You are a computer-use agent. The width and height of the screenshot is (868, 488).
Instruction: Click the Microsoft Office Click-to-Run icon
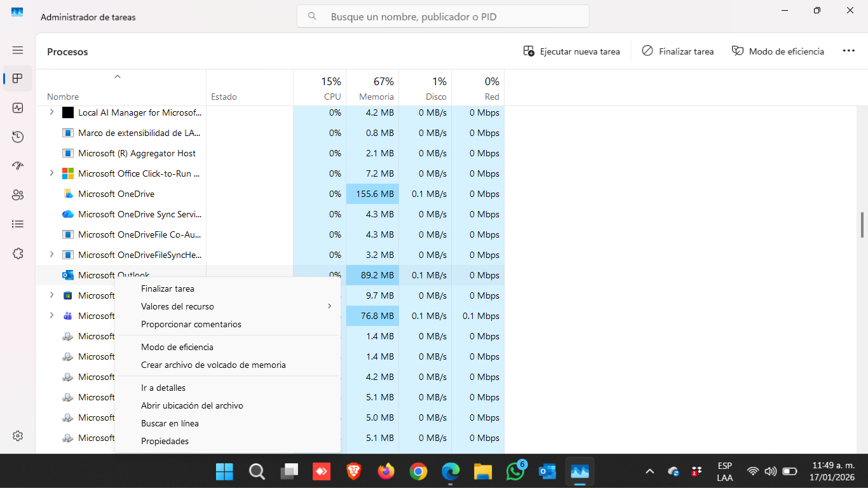(68, 173)
